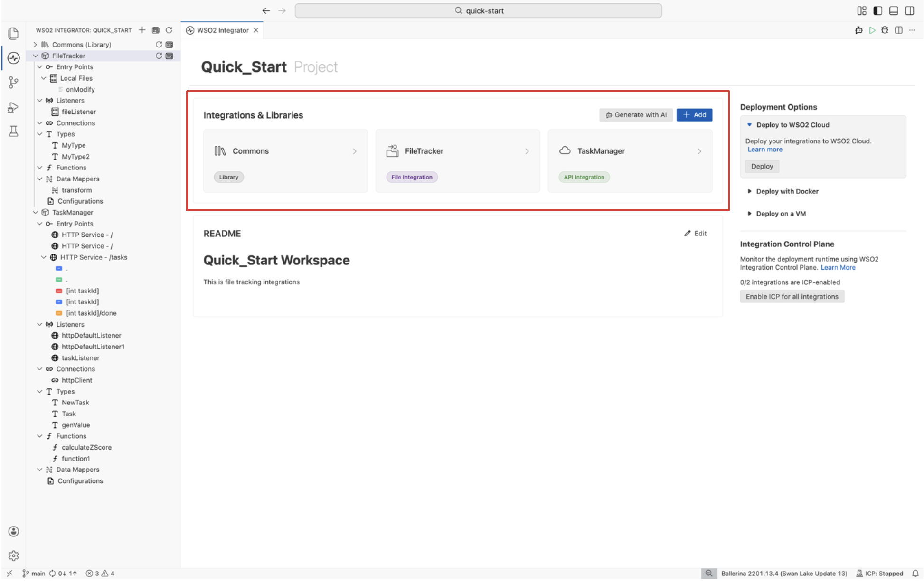Collapse the TaskManager tree node
This screenshot has height=583, width=924.
[35, 212]
